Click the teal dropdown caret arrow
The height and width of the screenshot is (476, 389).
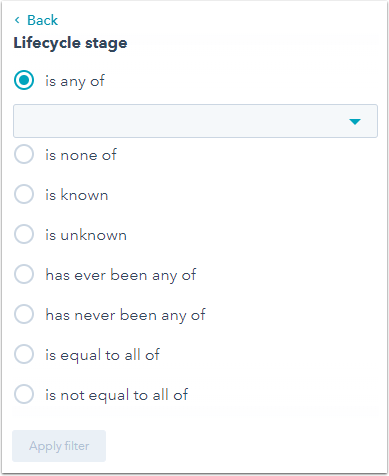(x=355, y=122)
